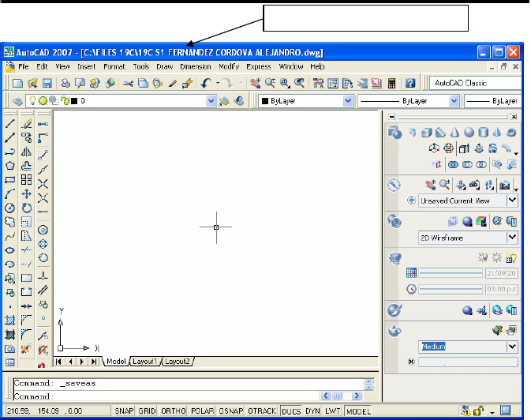Select the Circle draw tool
531x420 pixels.
point(9,208)
